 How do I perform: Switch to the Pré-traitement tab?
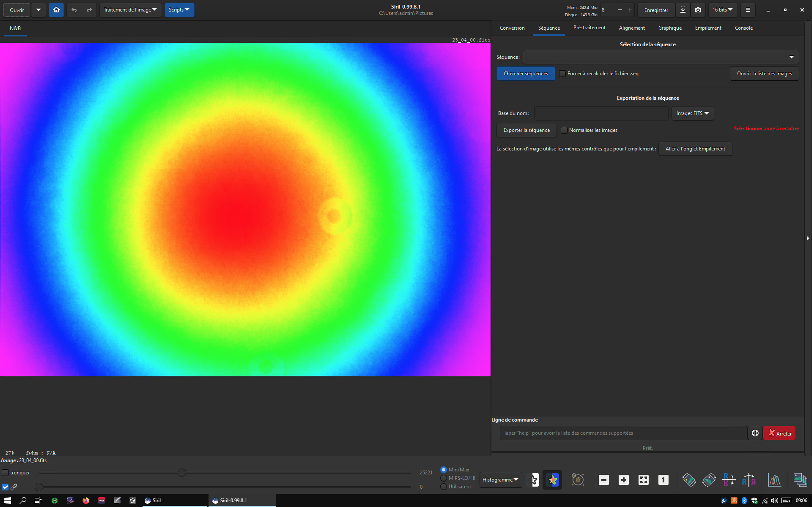(589, 28)
